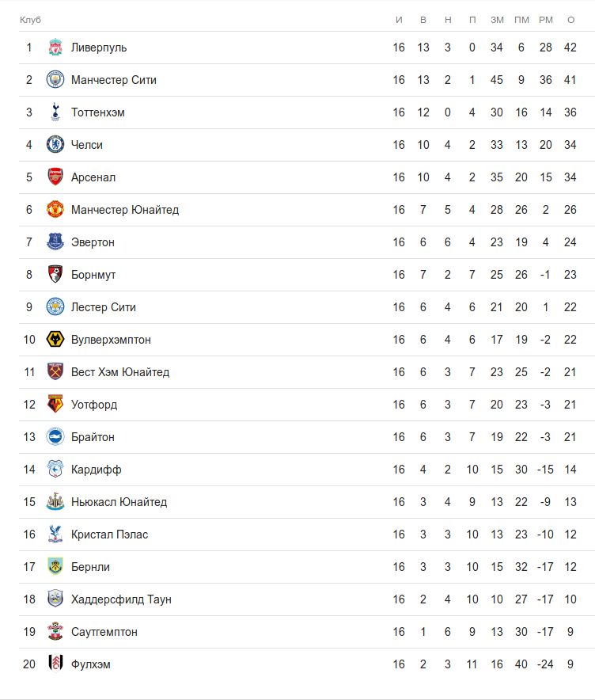Viewport: 595px width, 700px height.
Task: Click the Everton crest icon
Action: pyautogui.click(x=55, y=242)
